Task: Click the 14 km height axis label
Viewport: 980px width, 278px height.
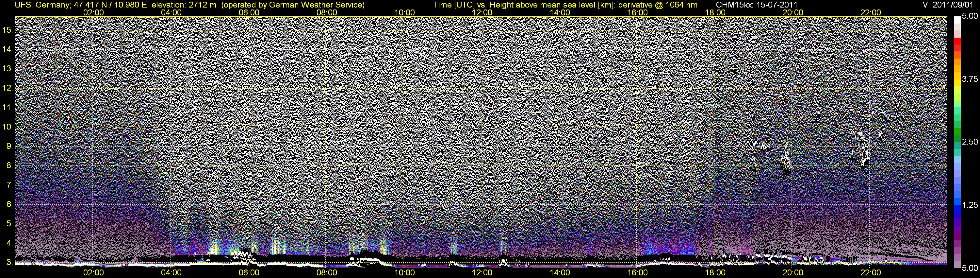Action: point(8,49)
